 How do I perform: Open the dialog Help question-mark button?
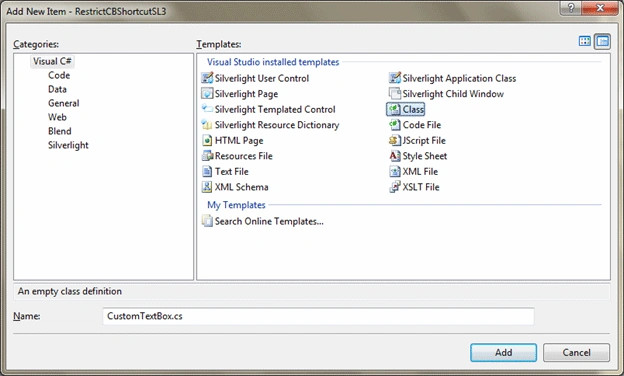pos(571,8)
